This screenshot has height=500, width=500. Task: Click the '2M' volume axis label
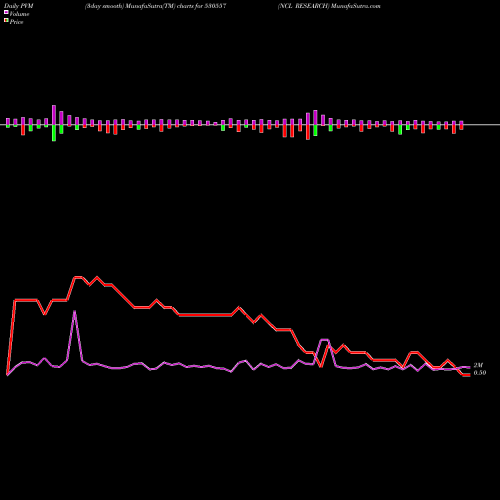(x=478, y=366)
